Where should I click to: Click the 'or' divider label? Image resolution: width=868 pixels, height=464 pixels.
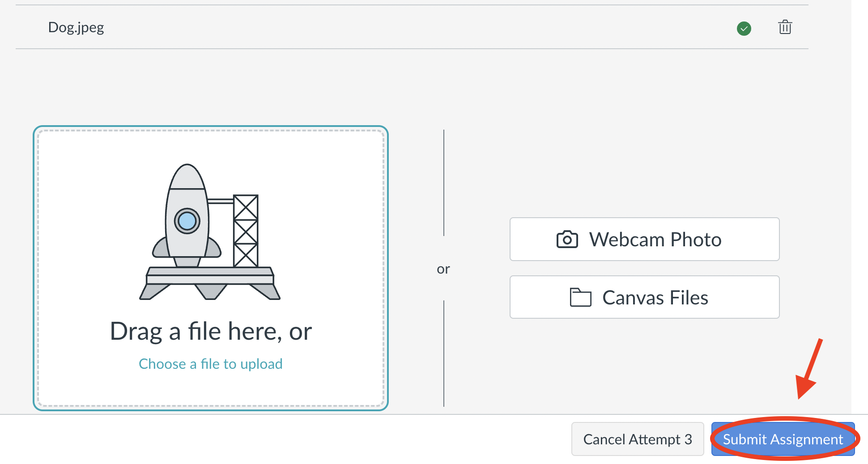click(x=443, y=269)
